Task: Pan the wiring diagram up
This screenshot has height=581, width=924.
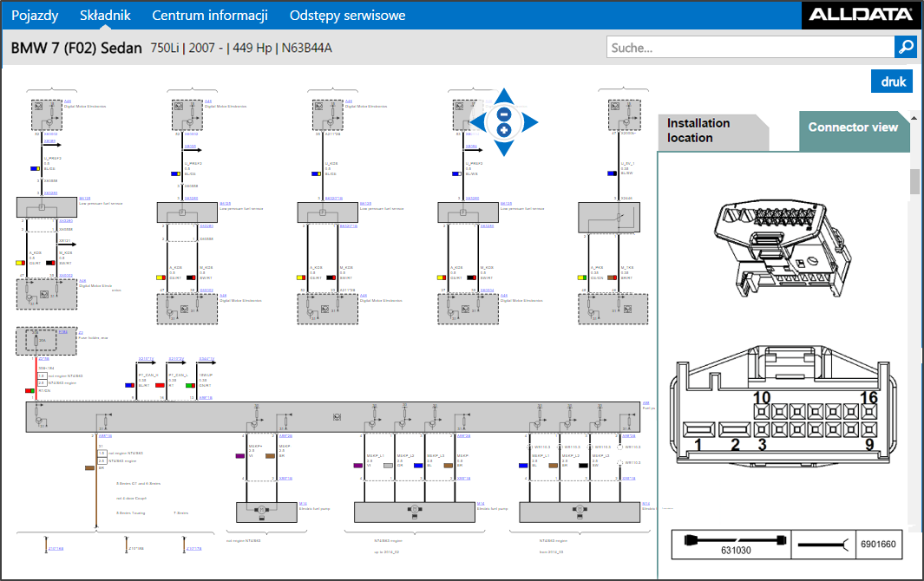Action: point(504,95)
